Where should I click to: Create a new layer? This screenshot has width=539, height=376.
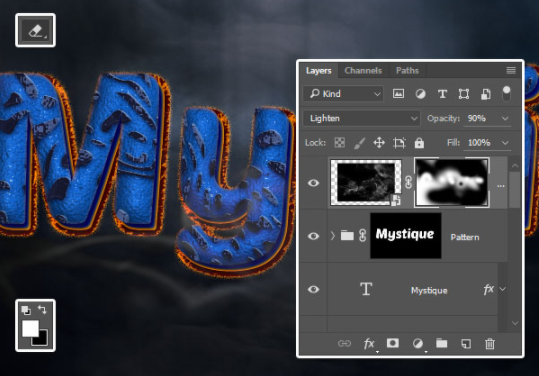click(x=466, y=343)
